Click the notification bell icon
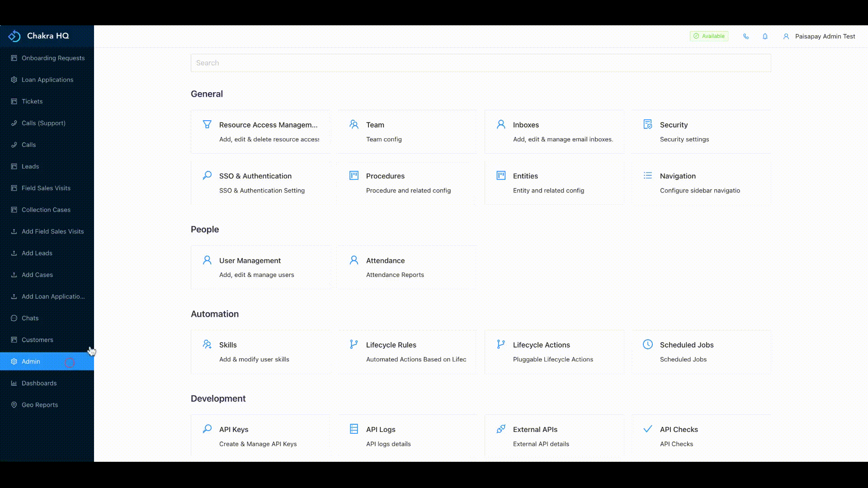The height and width of the screenshot is (488, 868). [765, 36]
